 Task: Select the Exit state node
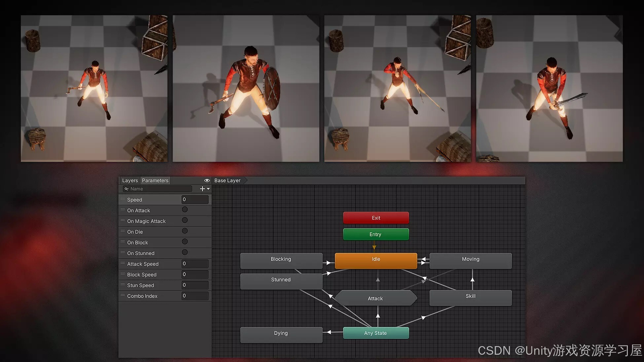376,218
